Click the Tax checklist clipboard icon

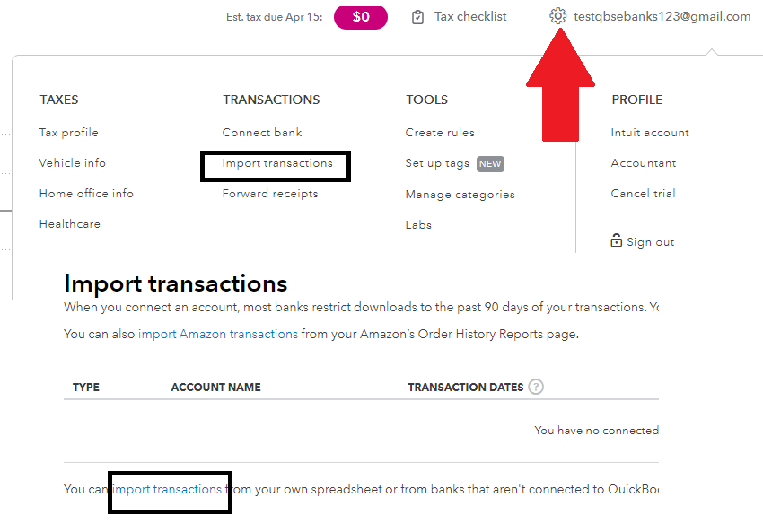coord(417,17)
